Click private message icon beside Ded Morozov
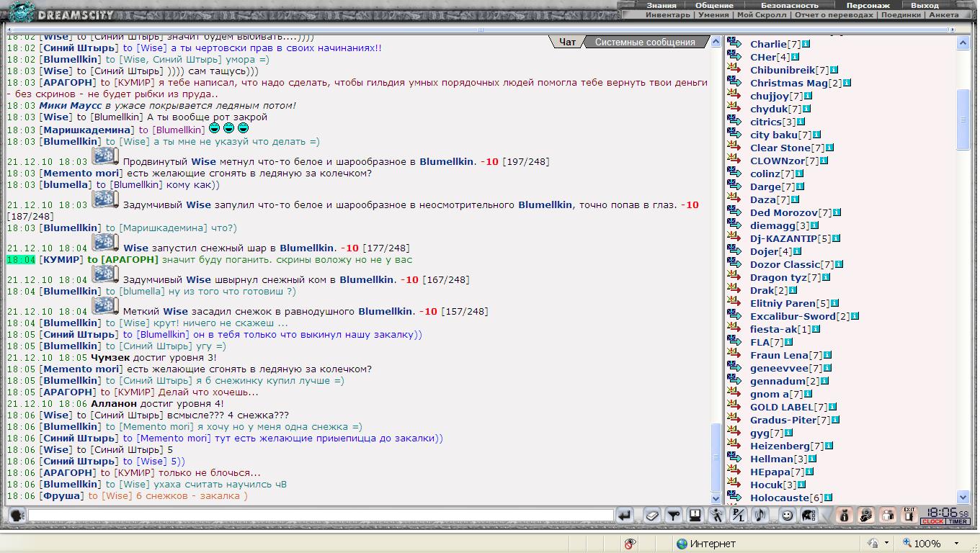This screenshot has height=553, width=980. (734, 212)
